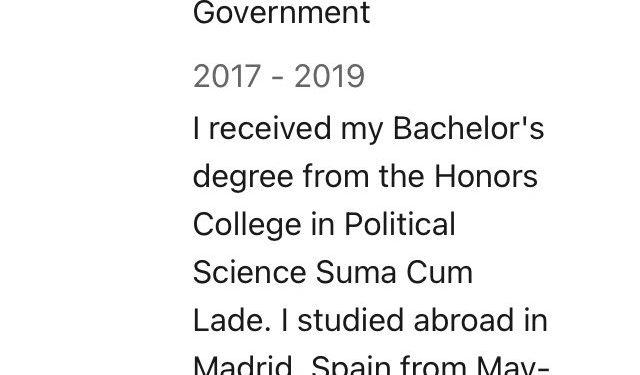Image resolution: width=640 pixels, height=375 pixels.
Task: Click the word "Suma" in the paragraph
Action: (356, 273)
